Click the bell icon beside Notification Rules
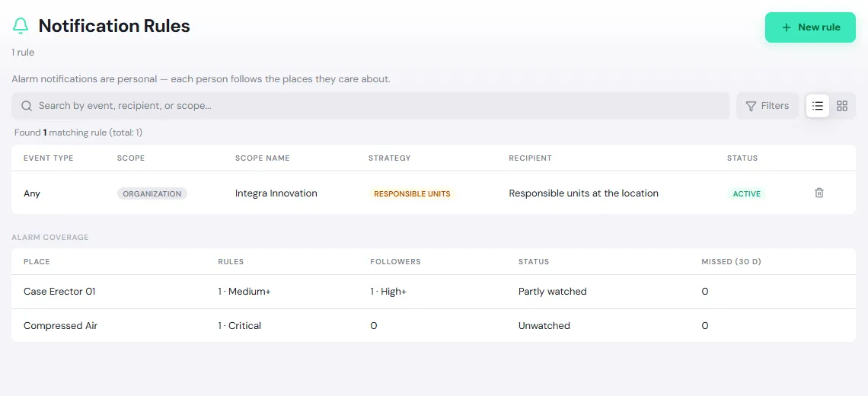 point(21,26)
